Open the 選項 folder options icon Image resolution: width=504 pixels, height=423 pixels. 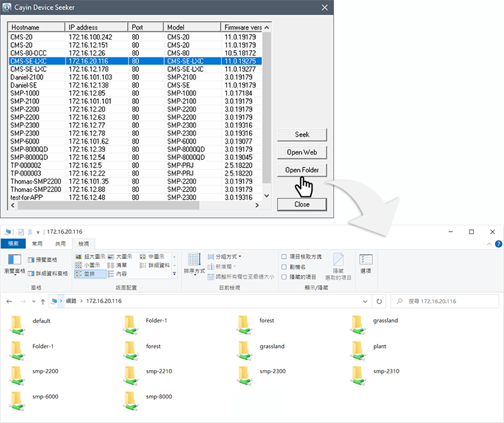[366, 259]
